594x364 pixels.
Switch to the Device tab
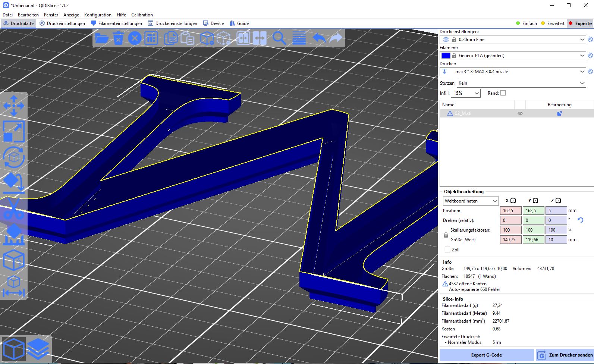(x=213, y=23)
